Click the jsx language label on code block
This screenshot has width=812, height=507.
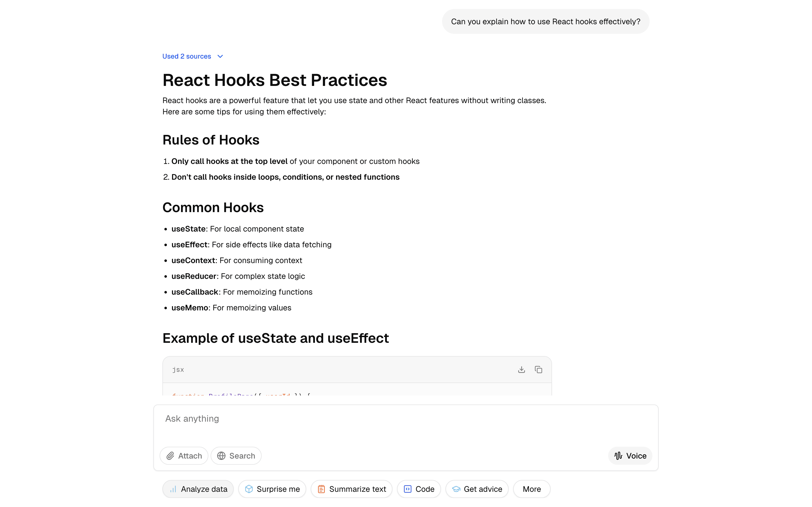click(178, 369)
